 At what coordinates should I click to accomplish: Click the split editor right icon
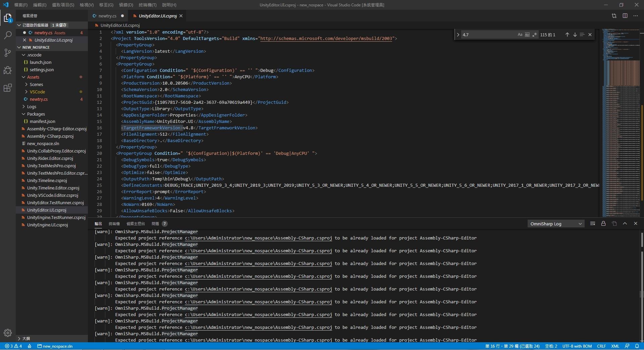click(625, 16)
